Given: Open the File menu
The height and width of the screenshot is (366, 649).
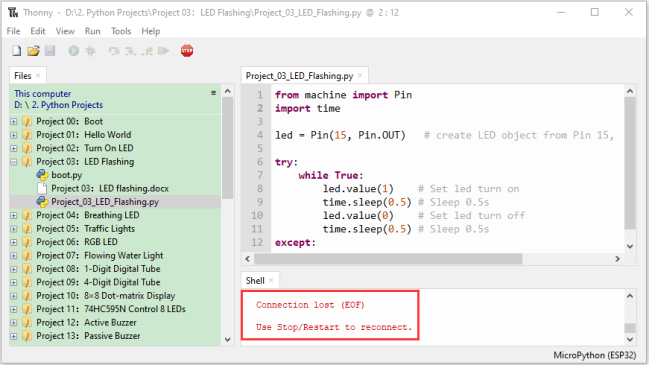Looking at the screenshot, I should (13, 31).
